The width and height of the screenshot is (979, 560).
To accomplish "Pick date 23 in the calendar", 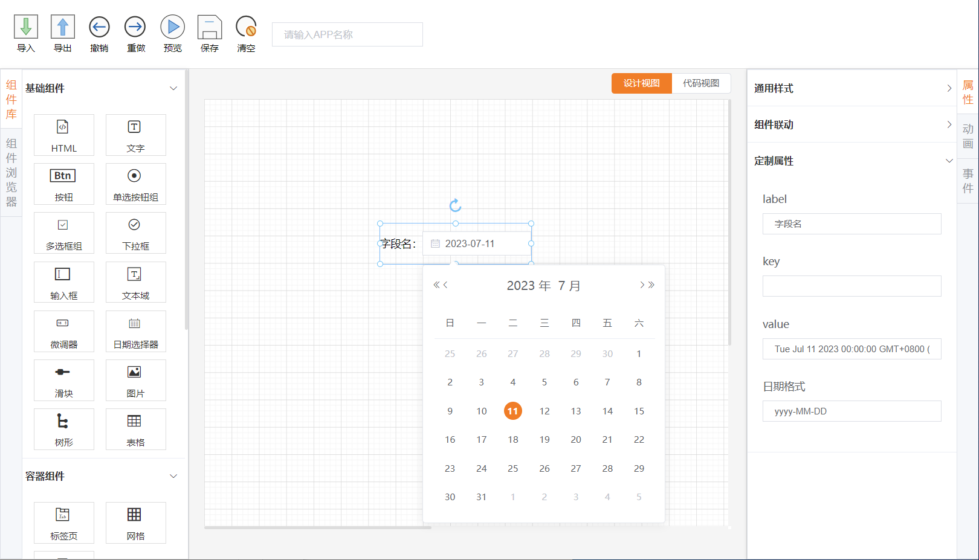I will 450,468.
